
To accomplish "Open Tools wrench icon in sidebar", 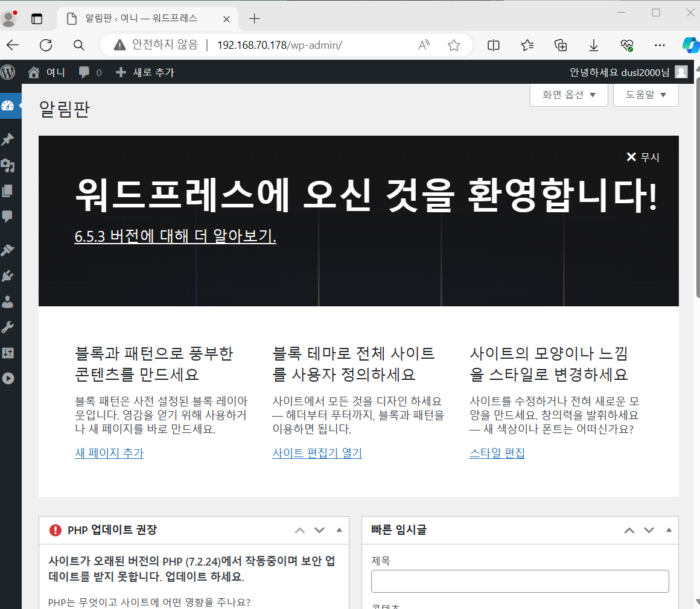I will coord(8,327).
